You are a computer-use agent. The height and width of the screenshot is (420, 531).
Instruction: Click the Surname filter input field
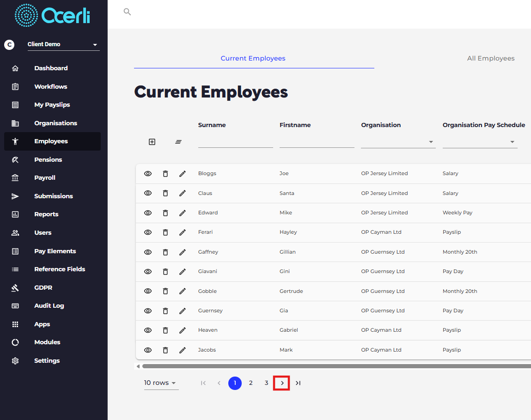coord(236,142)
